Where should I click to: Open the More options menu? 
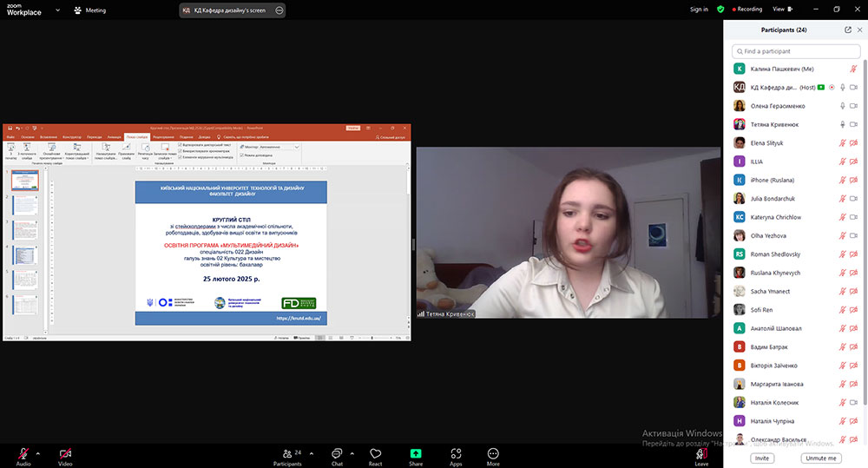click(493, 457)
